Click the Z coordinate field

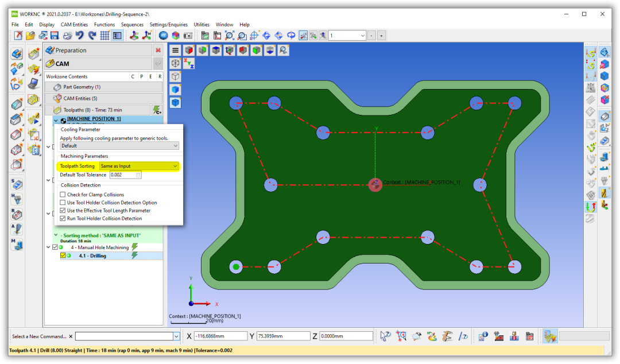346,336
